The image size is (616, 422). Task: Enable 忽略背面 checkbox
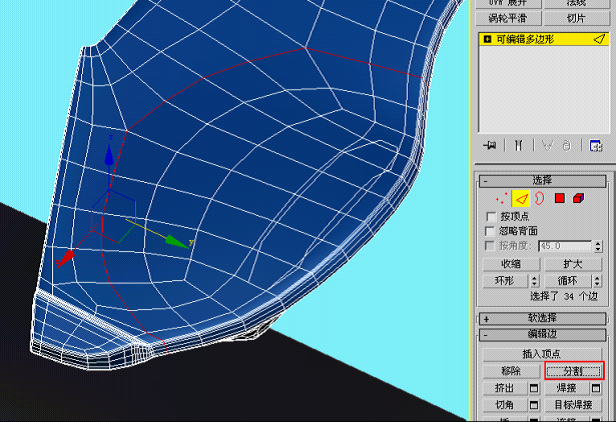(490, 231)
